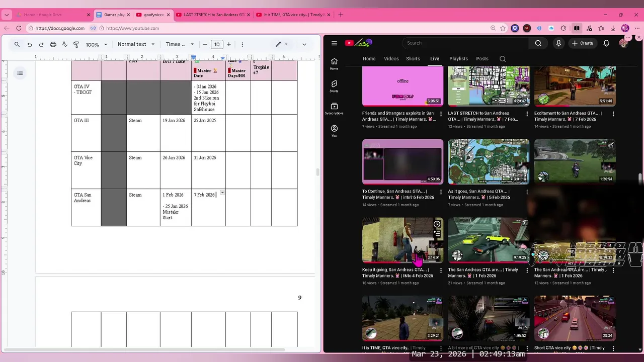Open the Normal text style dropdown
Image resolution: width=644 pixels, height=362 pixels.
click(x=136, y=44)
